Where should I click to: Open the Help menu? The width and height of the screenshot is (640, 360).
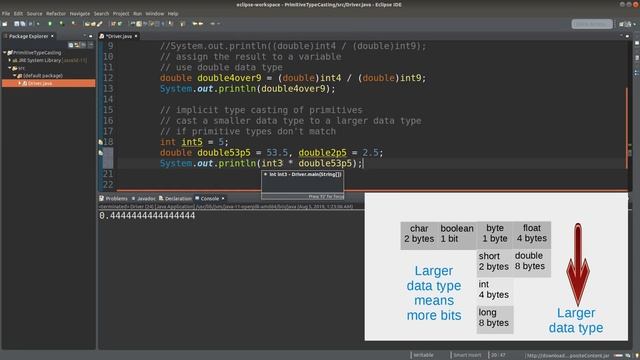pyautogui.click(x=173, y=13)
